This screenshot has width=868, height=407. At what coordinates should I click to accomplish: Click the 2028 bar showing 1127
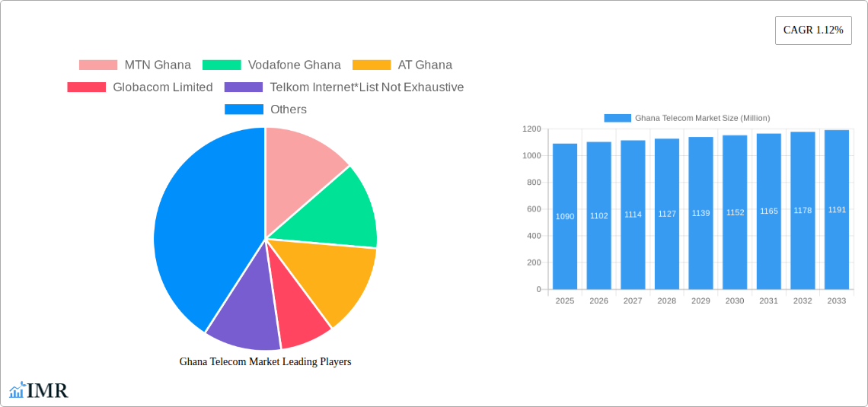(667, 214)
